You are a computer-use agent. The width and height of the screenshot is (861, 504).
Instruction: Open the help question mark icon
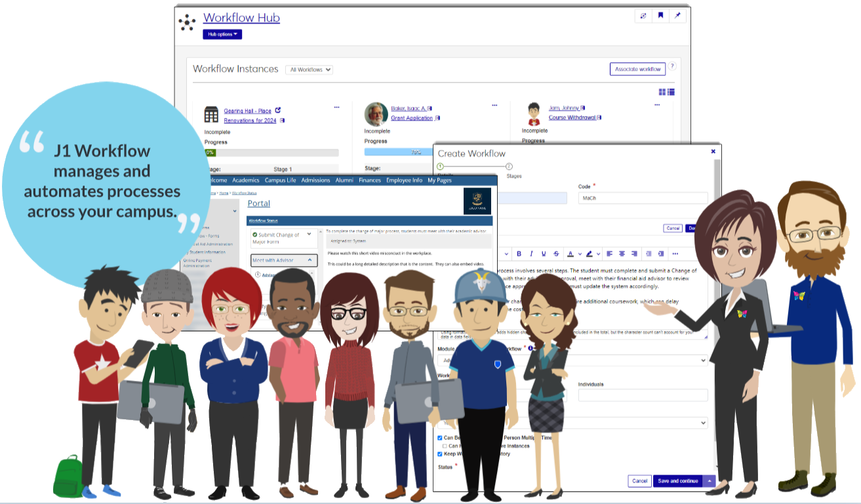click(671, 67)
